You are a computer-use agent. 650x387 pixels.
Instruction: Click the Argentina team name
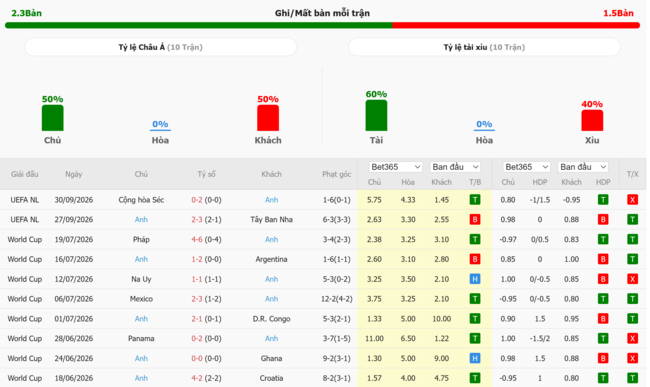pyautogui.click(x=272, y=259)
